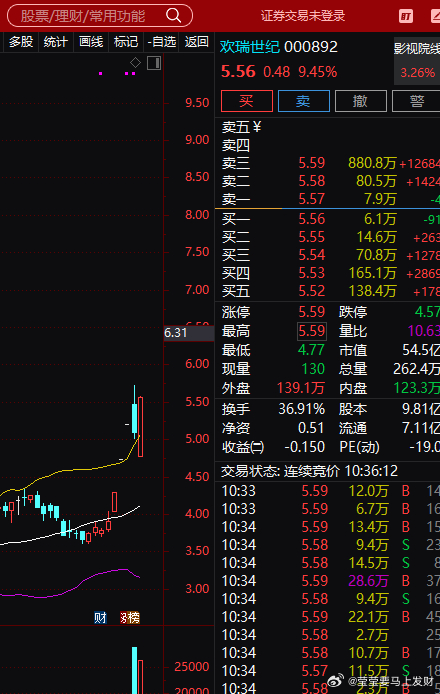Select the 买四 price 5.53

312,273
